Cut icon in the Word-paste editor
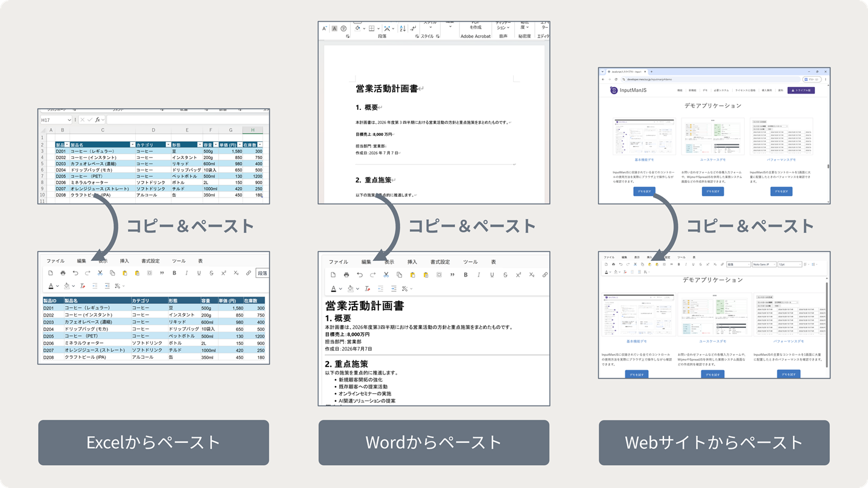 [386, 275]
